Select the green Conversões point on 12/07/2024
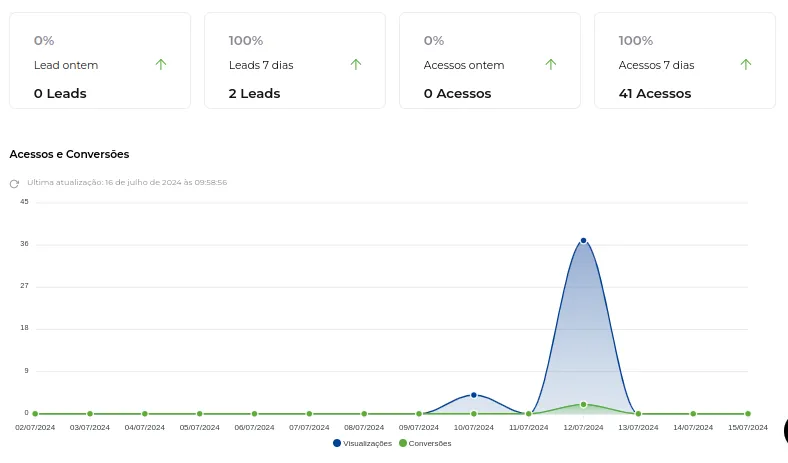This screenshot has height=463, width=788. click(x=583, y=404)
